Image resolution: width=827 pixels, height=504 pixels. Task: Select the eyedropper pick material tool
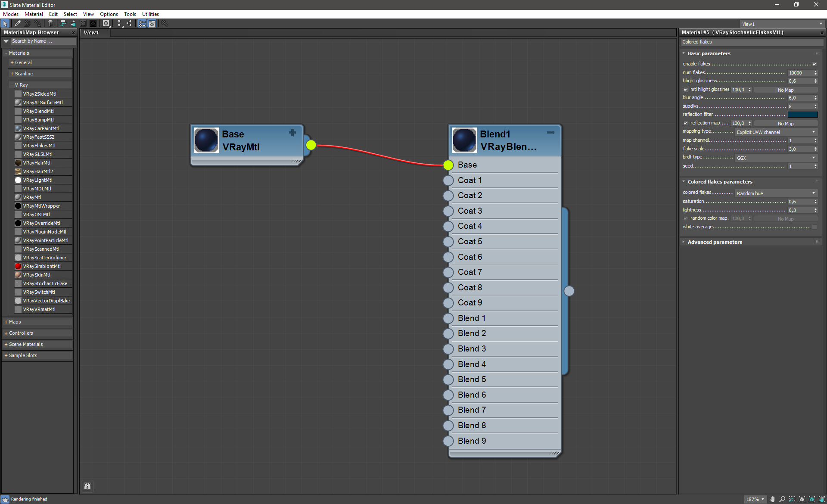(18, 24)
